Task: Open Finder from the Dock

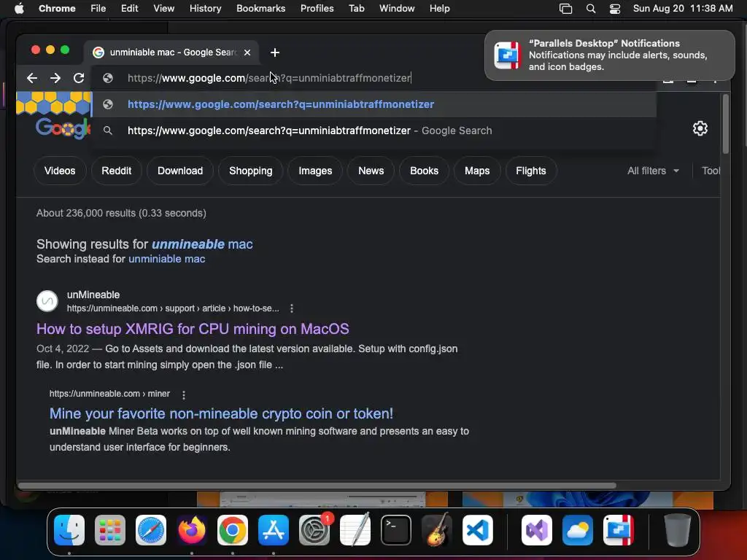Action: (69, 530)
